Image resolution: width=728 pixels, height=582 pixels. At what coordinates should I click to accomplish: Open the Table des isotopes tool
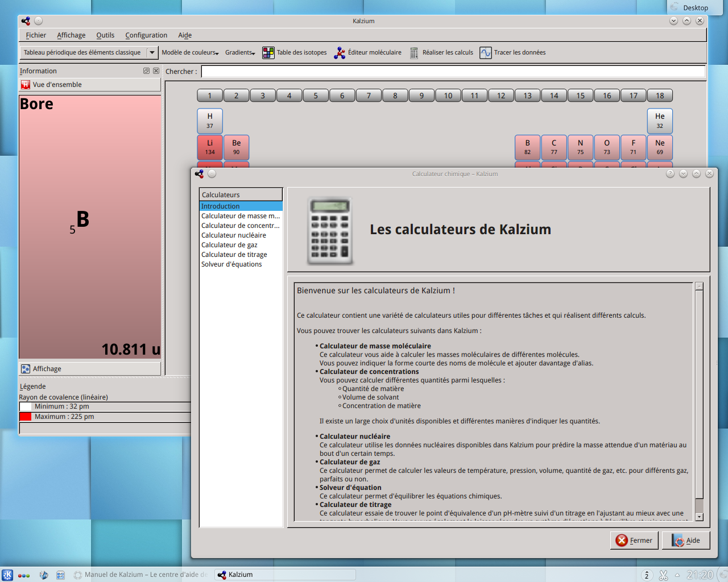coord(295,52)
